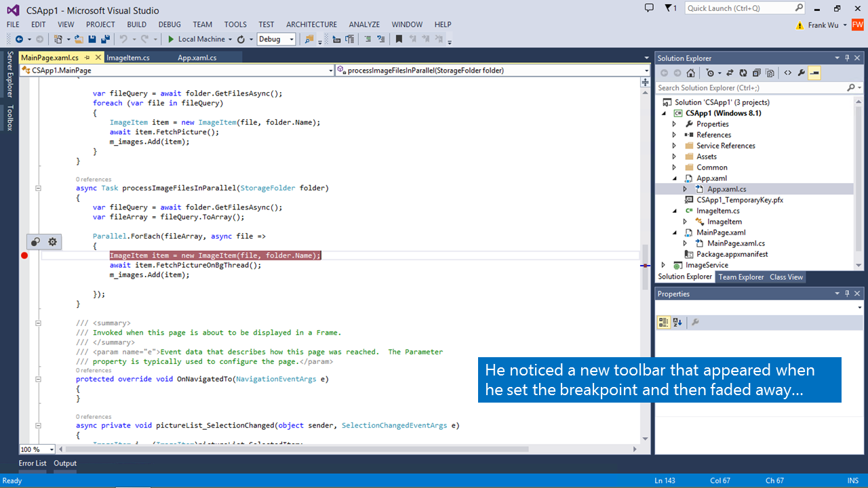Click Collapse All icon in Solution Explorer
This screenshot has height=488, width=868.
[x=756, y=73]
